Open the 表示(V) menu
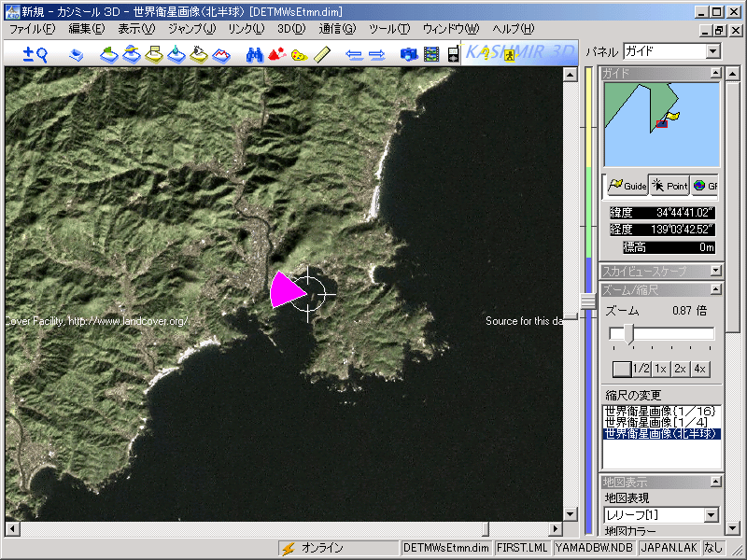747x560 pixels. (x=136, y=29)
